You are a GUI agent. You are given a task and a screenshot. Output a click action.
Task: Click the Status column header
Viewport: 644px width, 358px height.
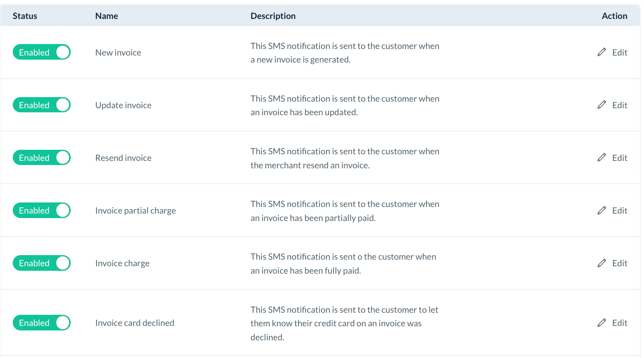pos(25,16)
